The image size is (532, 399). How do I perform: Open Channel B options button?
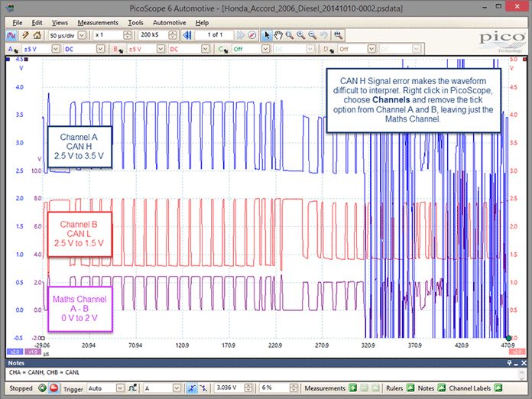click(118, 49)
